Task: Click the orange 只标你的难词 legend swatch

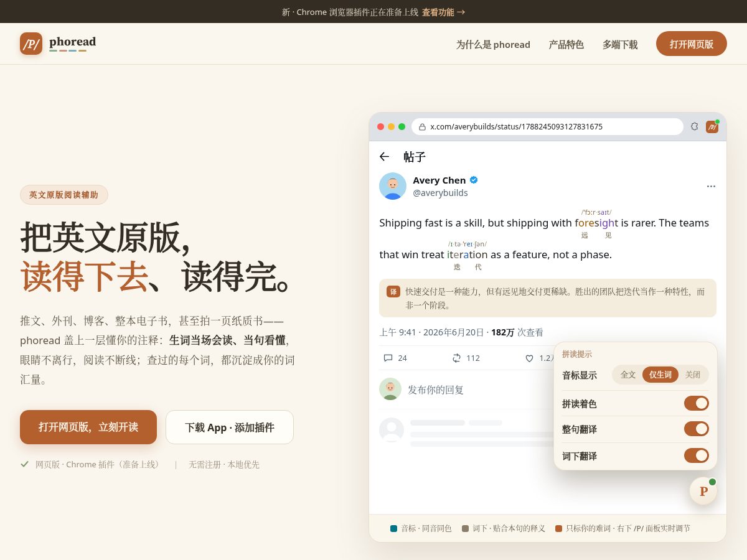Action: click(x=558, y=528)
